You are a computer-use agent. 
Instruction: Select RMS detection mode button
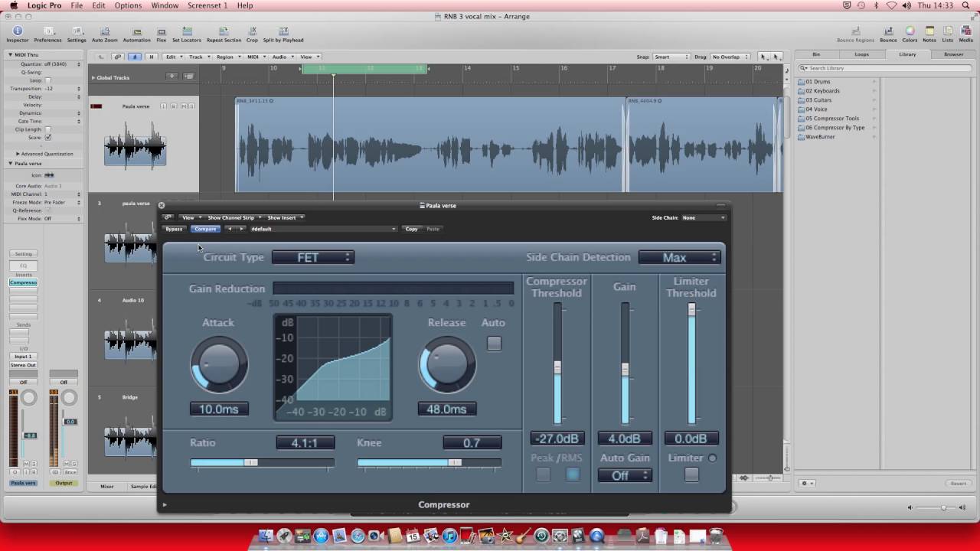[x=572, y=474]
